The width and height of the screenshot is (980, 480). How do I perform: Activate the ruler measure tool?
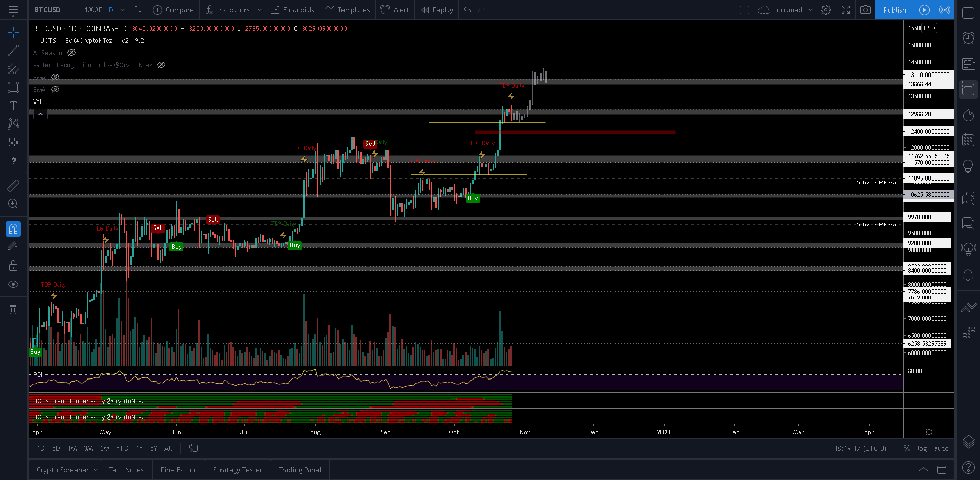13,185
